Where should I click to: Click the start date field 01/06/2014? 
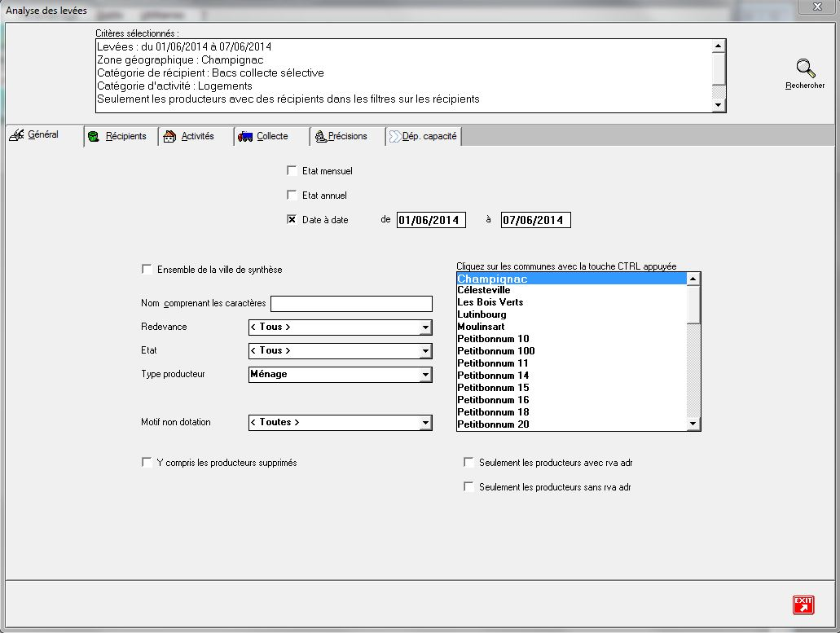431,221
